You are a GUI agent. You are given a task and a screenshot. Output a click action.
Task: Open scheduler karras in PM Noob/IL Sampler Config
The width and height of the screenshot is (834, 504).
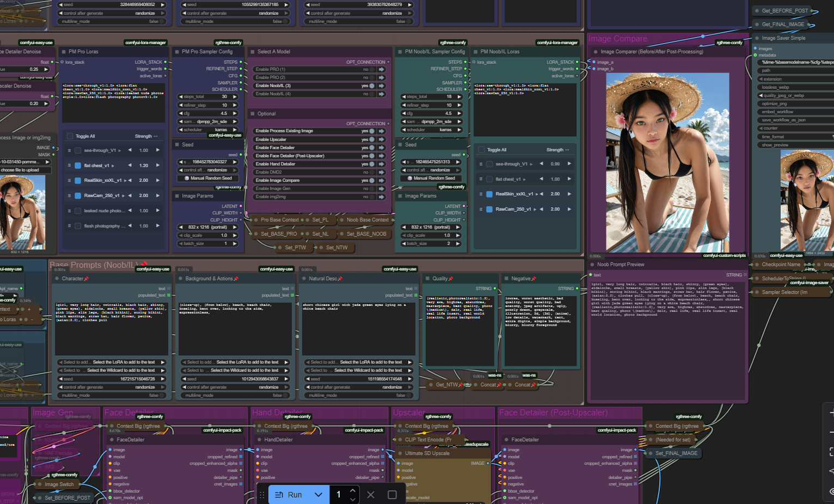[x=431, y=130]
